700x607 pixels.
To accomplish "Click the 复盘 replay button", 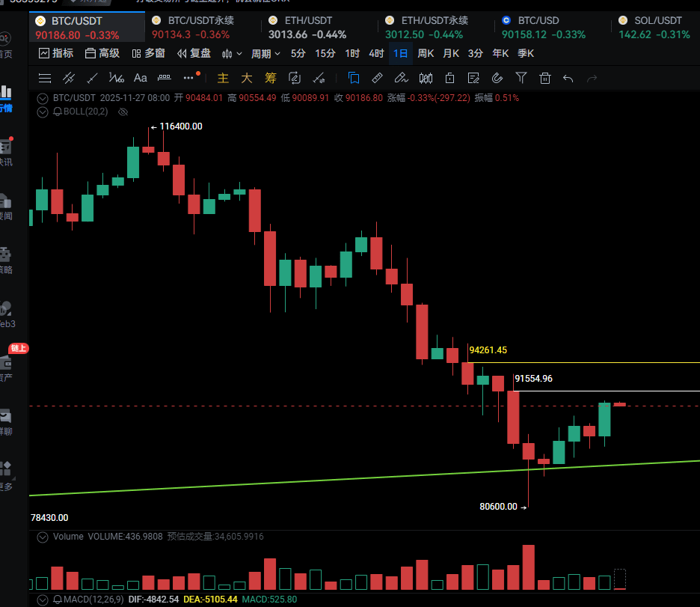I will 194,53.
